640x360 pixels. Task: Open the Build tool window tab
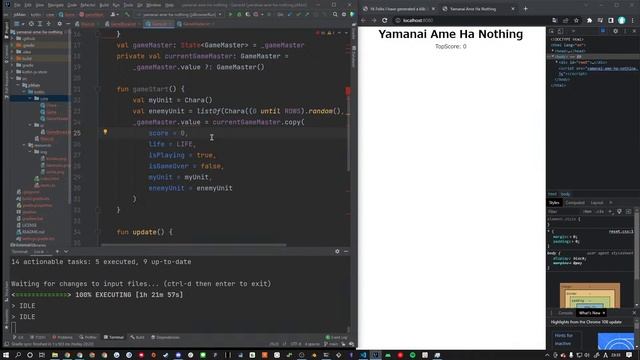coord(138,337)
